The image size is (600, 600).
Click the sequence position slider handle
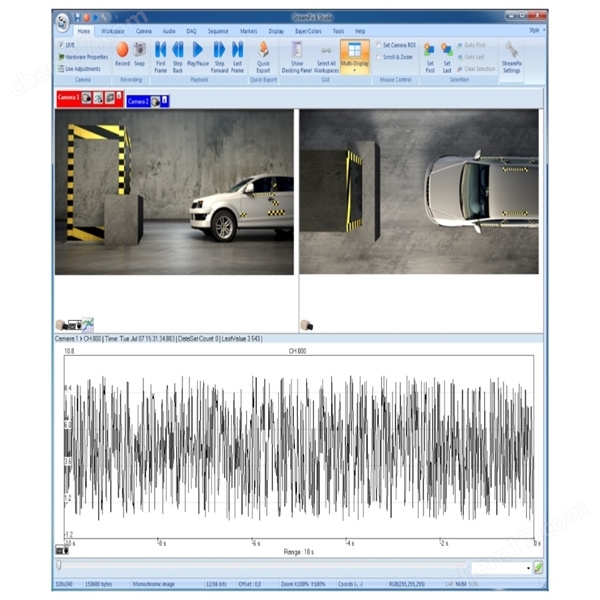pyautogui.click(x=59, y=565)
